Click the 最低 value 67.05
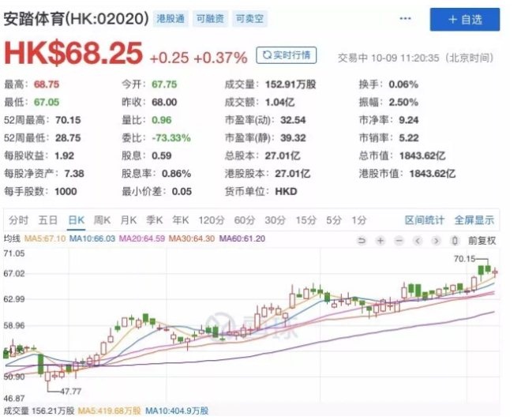 [x=47, y=103]
